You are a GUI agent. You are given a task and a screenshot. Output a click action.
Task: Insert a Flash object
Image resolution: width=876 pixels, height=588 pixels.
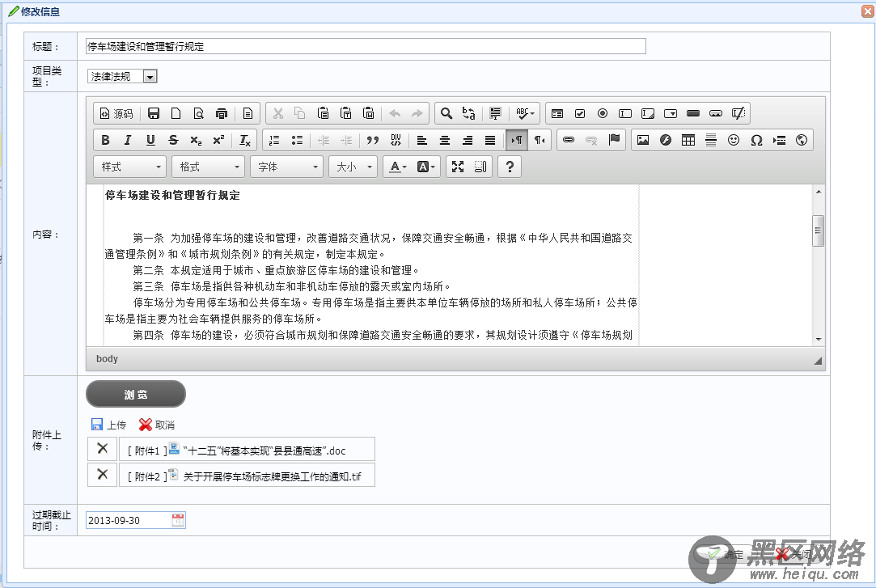[x=666, y=140]
